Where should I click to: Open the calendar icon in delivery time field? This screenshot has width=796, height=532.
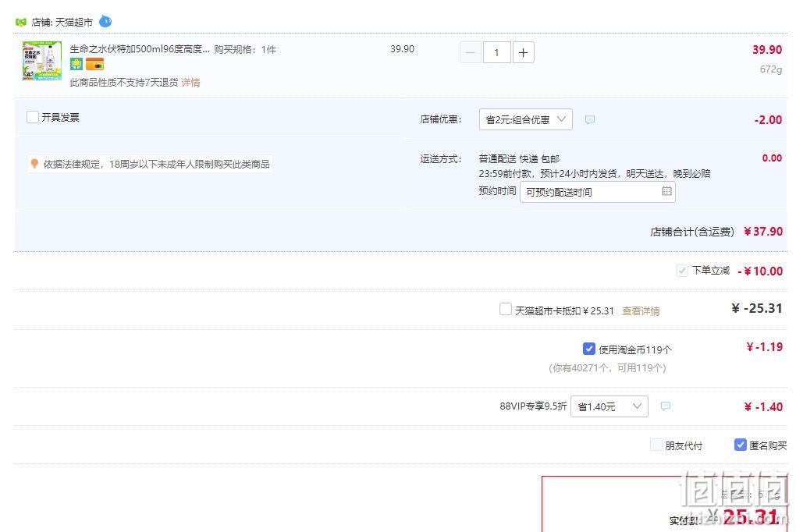coord(666,191)
